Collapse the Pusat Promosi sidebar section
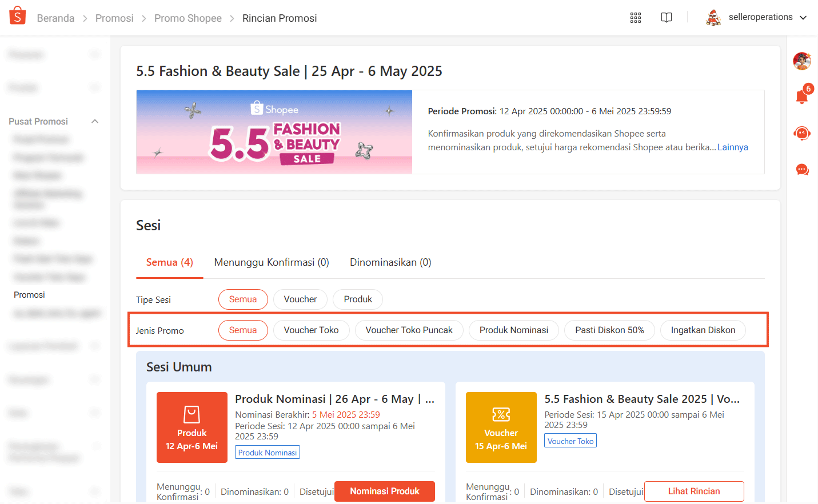The height and width of the screenshot is (504, 818). [x=95, y=121]
